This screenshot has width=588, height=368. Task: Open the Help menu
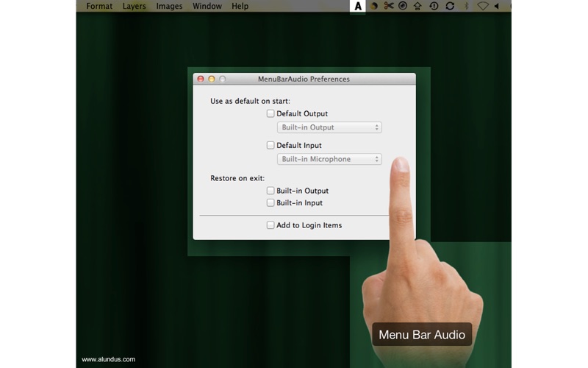point(240,6)
